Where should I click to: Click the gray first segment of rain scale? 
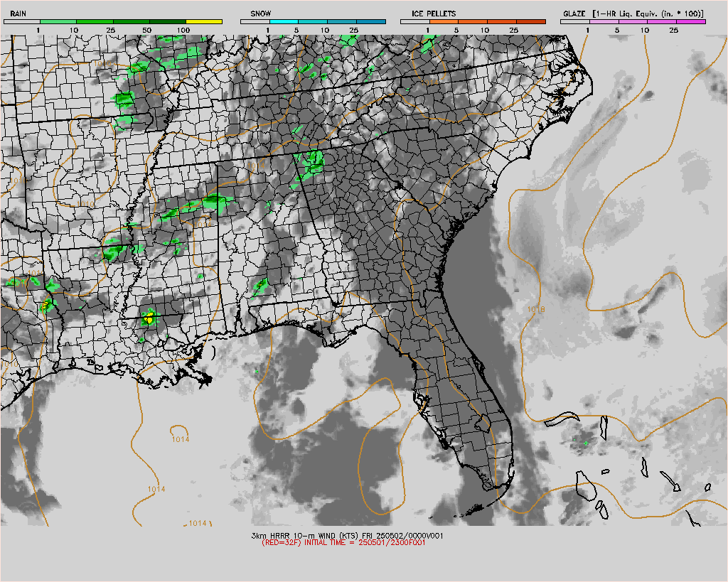[x=22, y=22]
